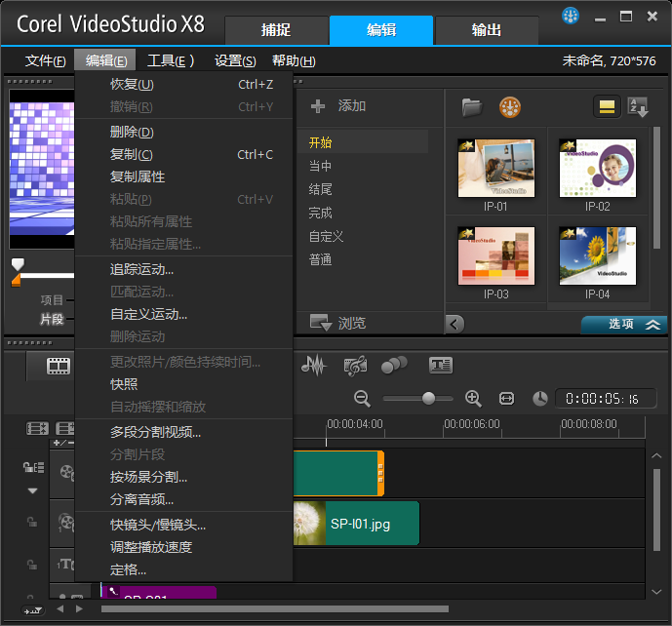
Task: Select 定格 menu item
Action: pyautogui.click(x=184, y=569)
